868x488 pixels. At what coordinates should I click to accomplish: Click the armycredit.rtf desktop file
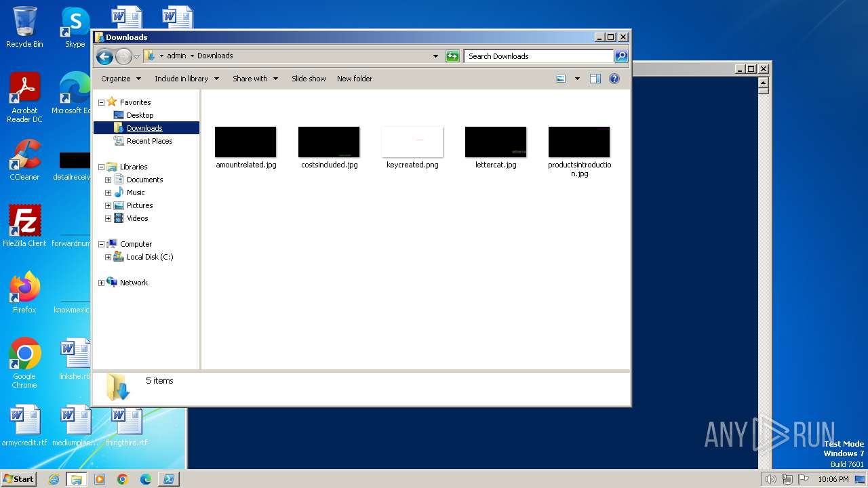pyautogui.click(x=24, y=425)
